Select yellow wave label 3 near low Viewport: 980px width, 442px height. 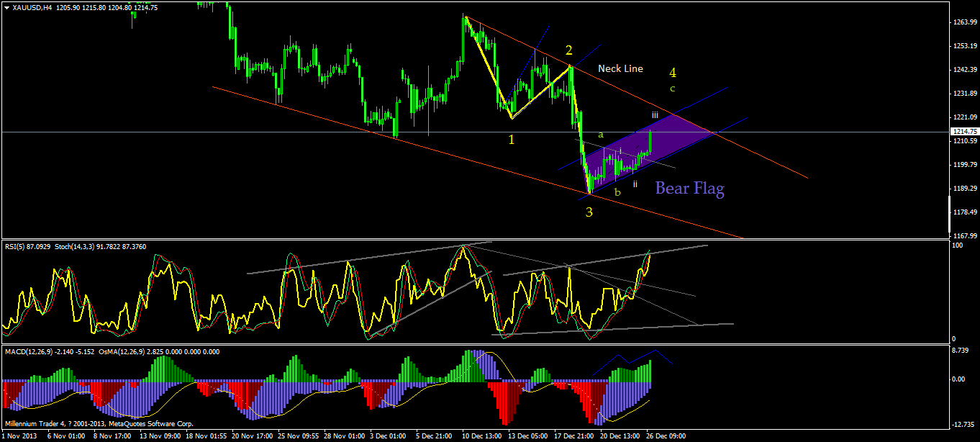[x=589, y=212]
